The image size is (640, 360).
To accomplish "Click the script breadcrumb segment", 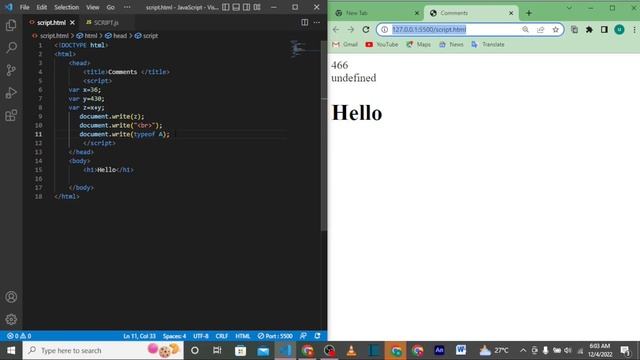I will (147, 36).
